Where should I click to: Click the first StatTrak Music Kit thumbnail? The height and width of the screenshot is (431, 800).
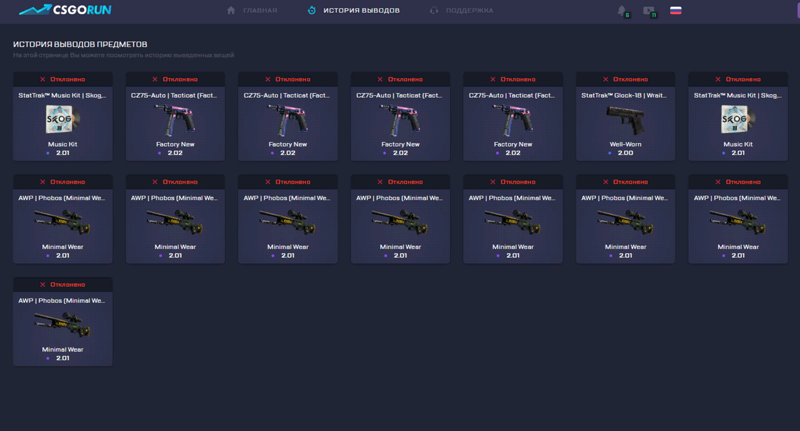click(x=62, y=120)
